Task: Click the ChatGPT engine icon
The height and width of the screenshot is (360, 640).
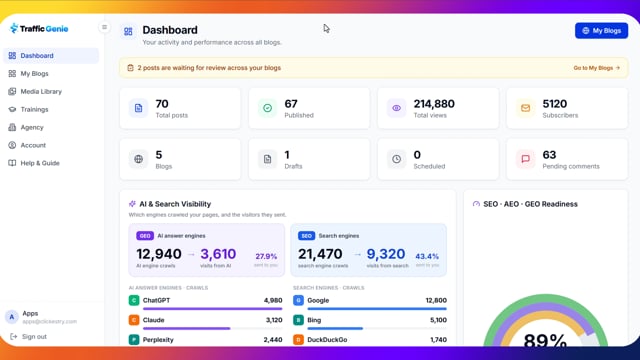Action: click(x=134, y=300)
